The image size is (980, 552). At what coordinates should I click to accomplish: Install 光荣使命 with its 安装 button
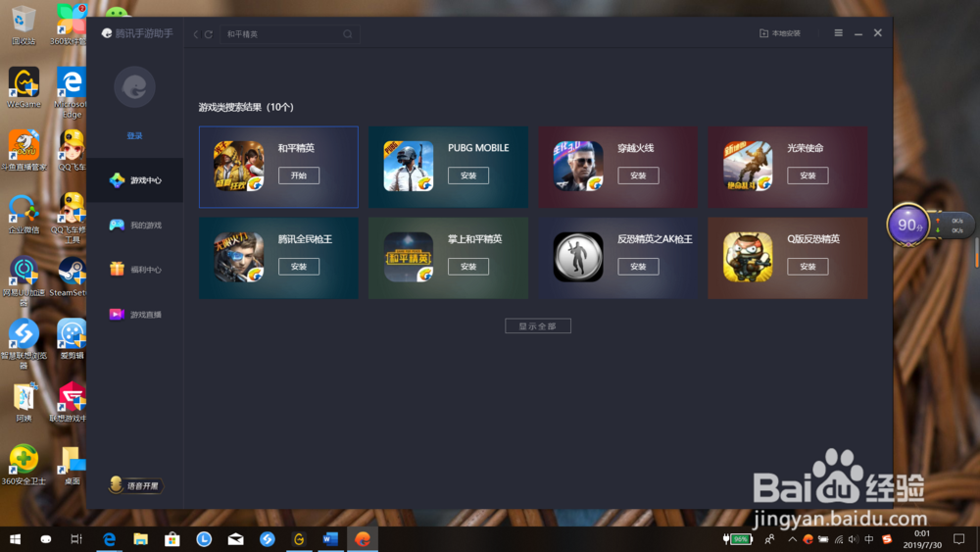coord(808,176)
